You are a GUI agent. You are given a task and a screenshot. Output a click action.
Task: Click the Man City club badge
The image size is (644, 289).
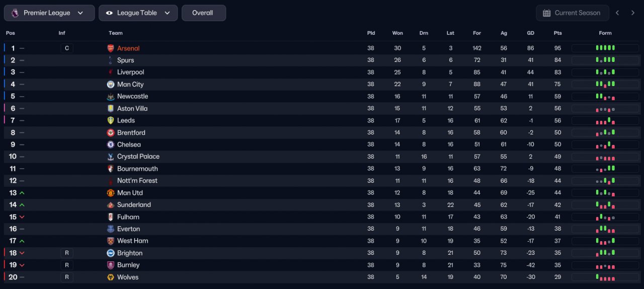click(x=111, y=85)
